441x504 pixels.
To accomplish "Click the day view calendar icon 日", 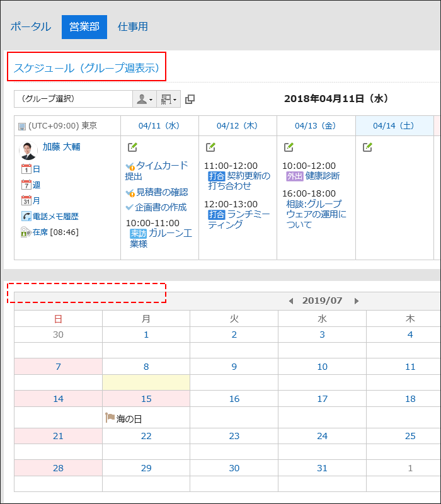I will tap(26, 169).
